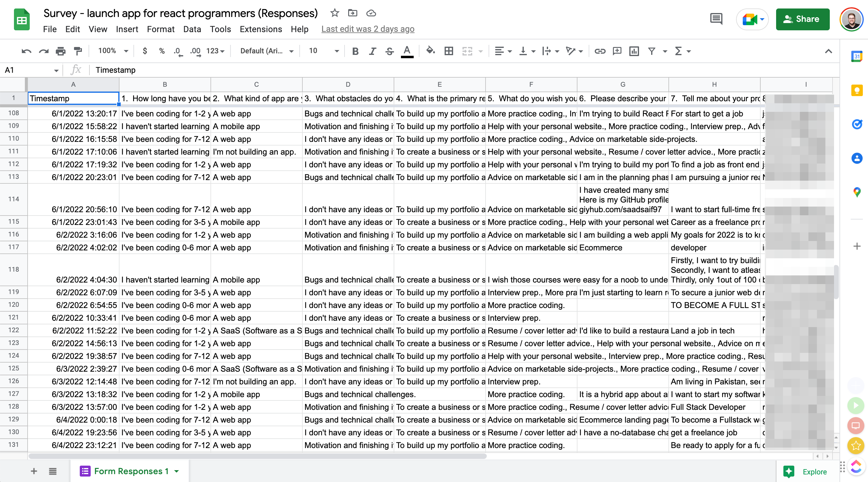This screenshot has height=482, width=868.
Task: Increase decimal places
Action: coord(195,51)
